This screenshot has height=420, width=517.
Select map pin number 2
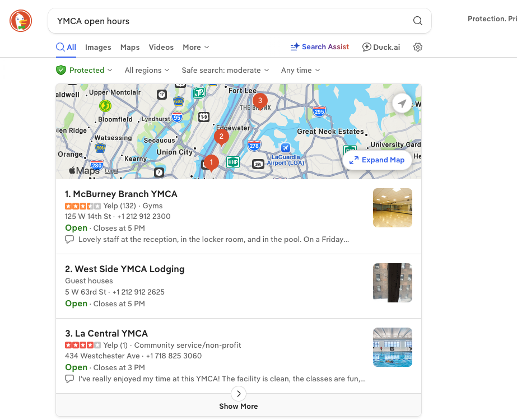pyautogui.click(x=221, y=137)
